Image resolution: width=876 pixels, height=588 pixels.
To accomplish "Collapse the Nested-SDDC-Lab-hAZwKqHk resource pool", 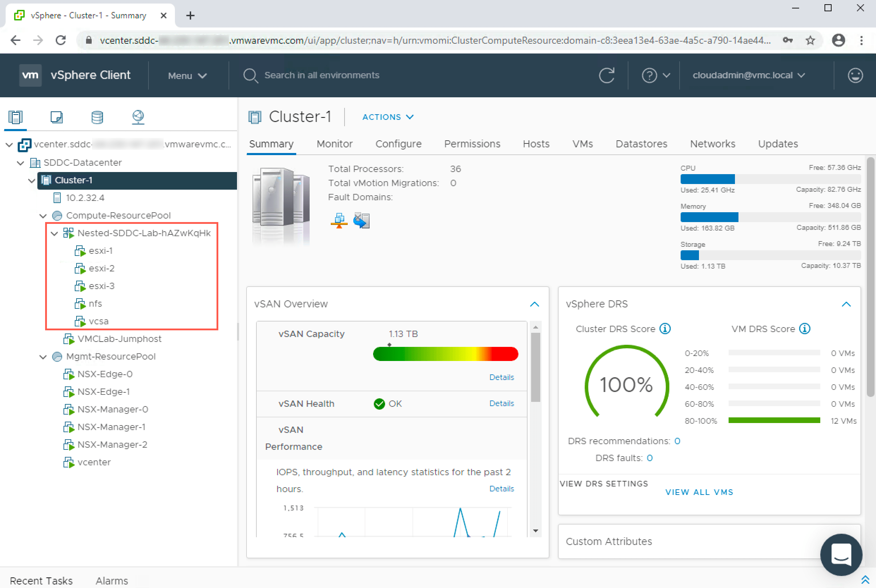I will point(54,233).
